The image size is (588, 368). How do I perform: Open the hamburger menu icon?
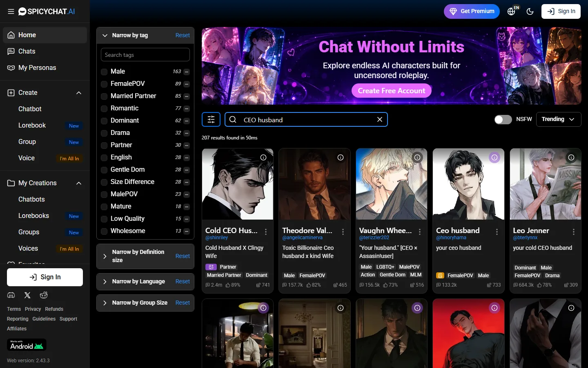(11, 11)
